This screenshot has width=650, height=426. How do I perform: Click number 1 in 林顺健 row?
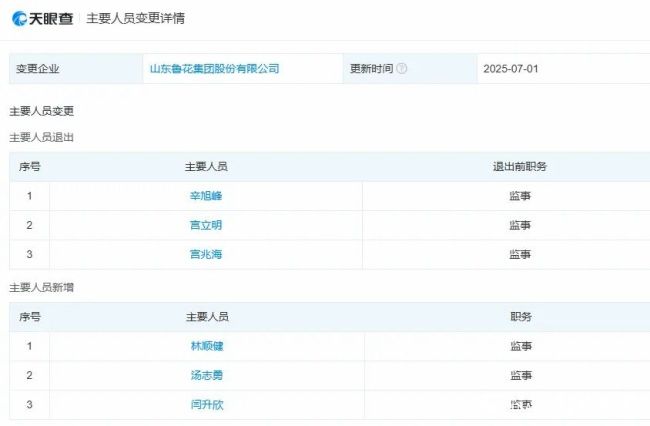point(29,346)
